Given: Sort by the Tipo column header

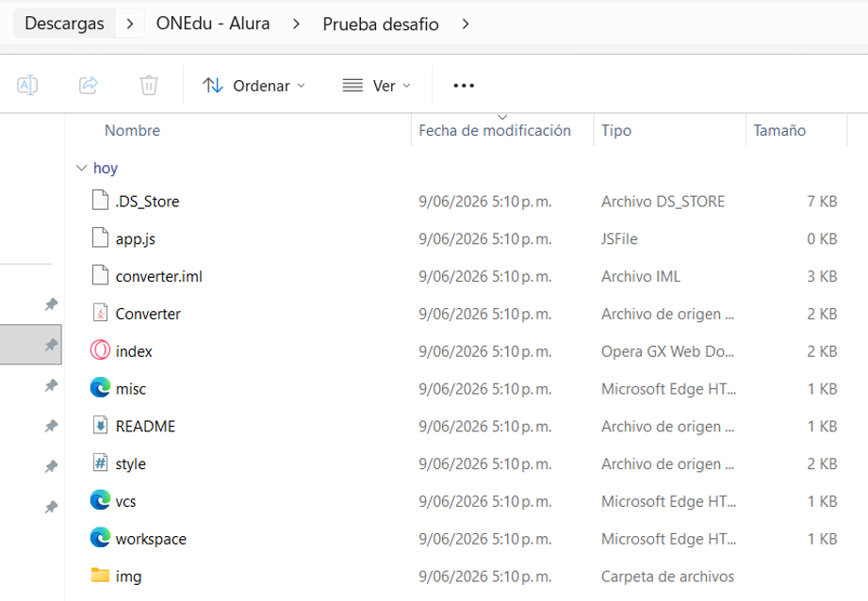Looking at the screenshot, I should (x=616, y=131).
